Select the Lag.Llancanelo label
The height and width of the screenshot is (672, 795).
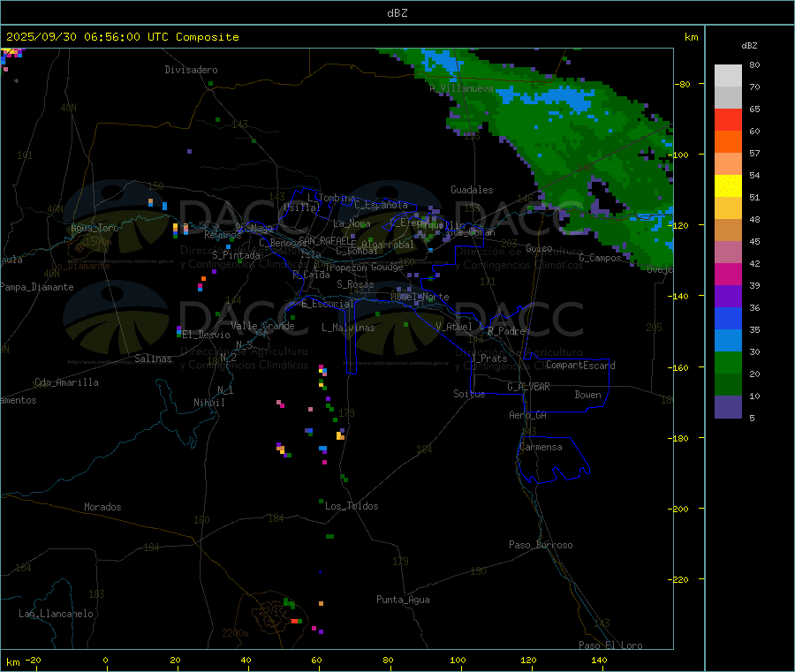coord(56,614)
